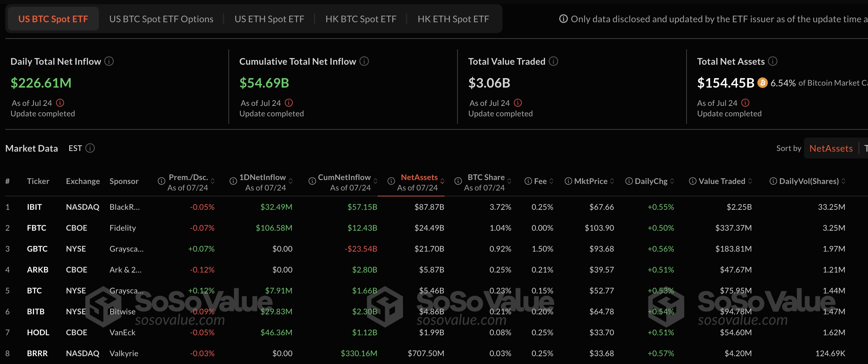The height and width of the screenshot is (364, 868).
Task: Click HODL value traded $54.60M
Action: coord(736,332)
